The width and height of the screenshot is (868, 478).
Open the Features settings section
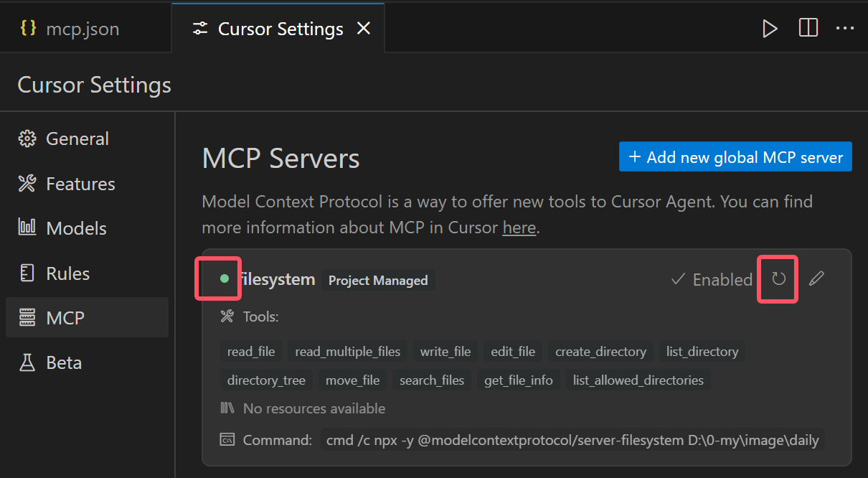[x=87, y=184]
